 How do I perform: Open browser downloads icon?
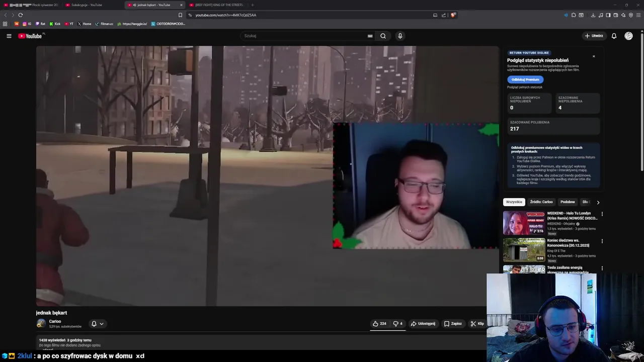[x=593, y=15]
